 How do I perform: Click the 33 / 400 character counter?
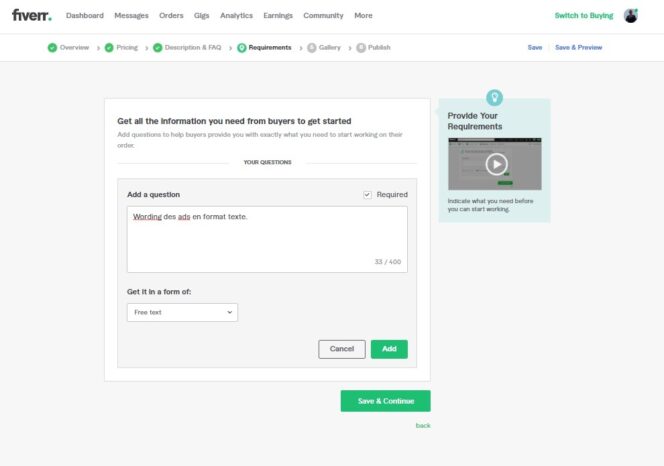click(x=387, y=262)
